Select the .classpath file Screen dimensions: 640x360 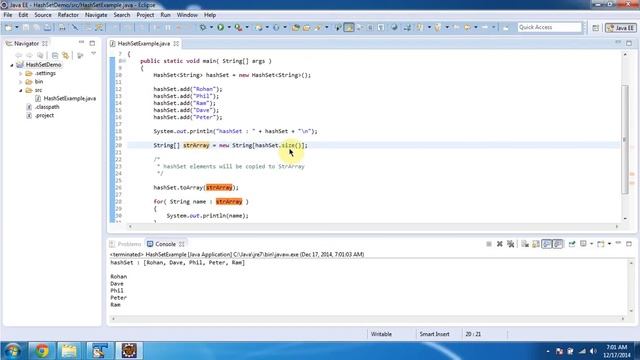[x=47, y=107]
